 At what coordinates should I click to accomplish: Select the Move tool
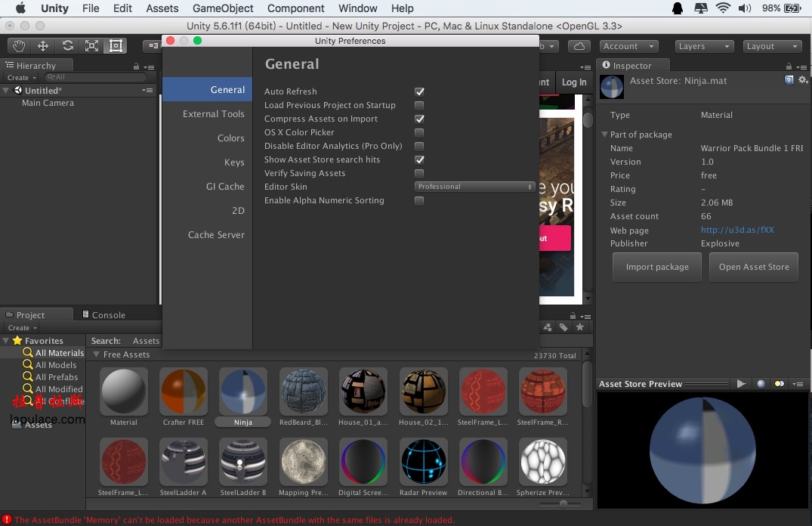point(43,46)
